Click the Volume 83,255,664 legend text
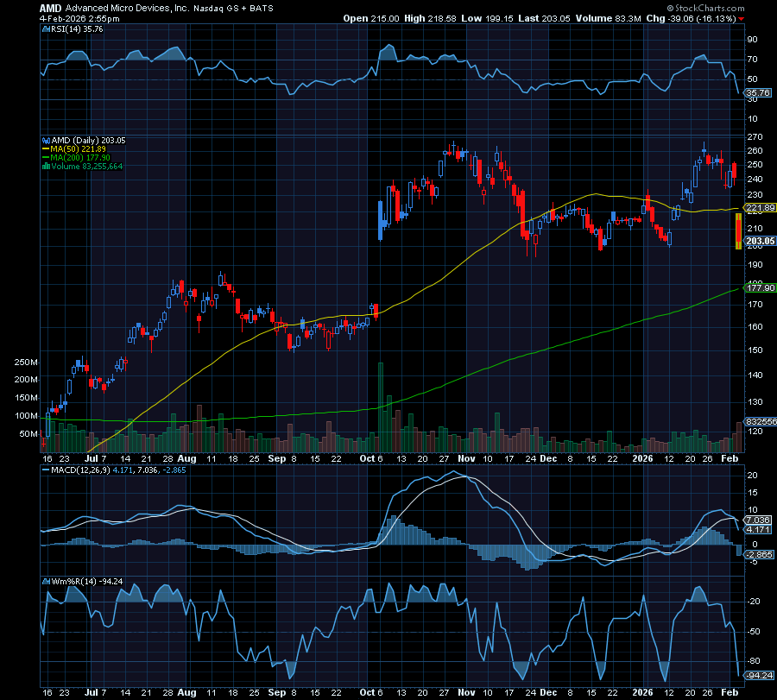The image size is (777, 700). pyautogui.click(x=86, y=167)
